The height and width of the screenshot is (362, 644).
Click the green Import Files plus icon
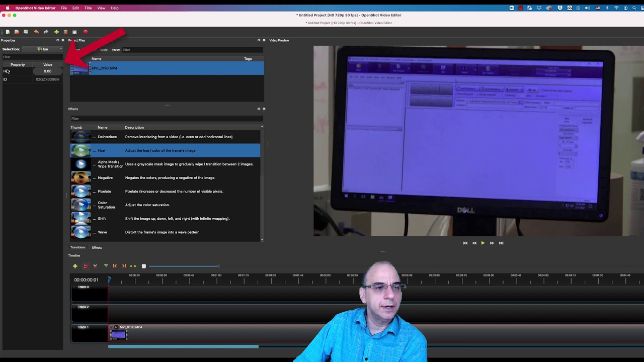56,32
